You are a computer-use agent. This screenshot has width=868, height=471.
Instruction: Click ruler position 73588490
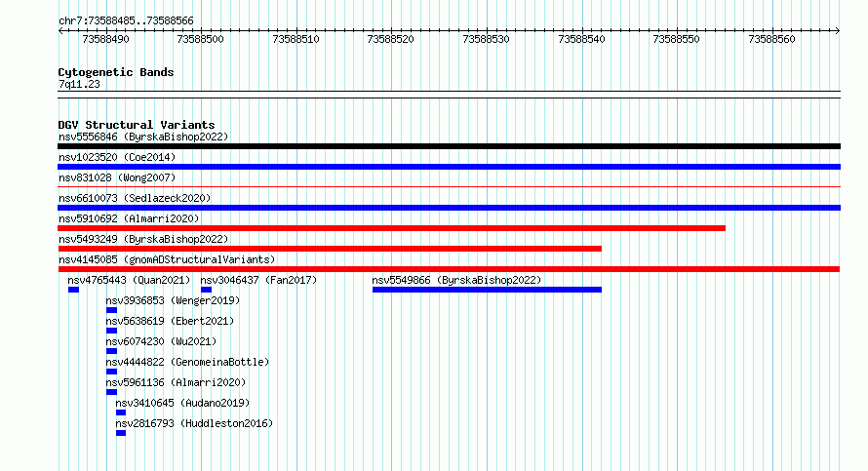pos(105,39)
